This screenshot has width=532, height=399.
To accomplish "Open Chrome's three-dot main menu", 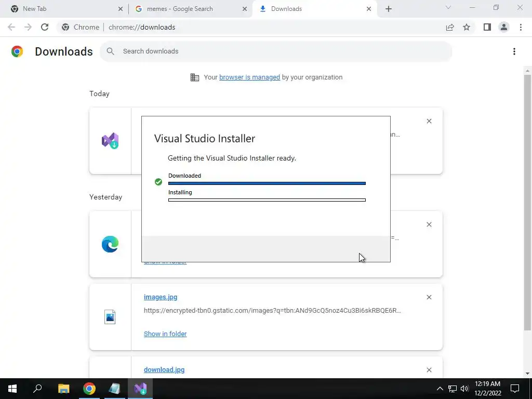I will coord(521,27).
